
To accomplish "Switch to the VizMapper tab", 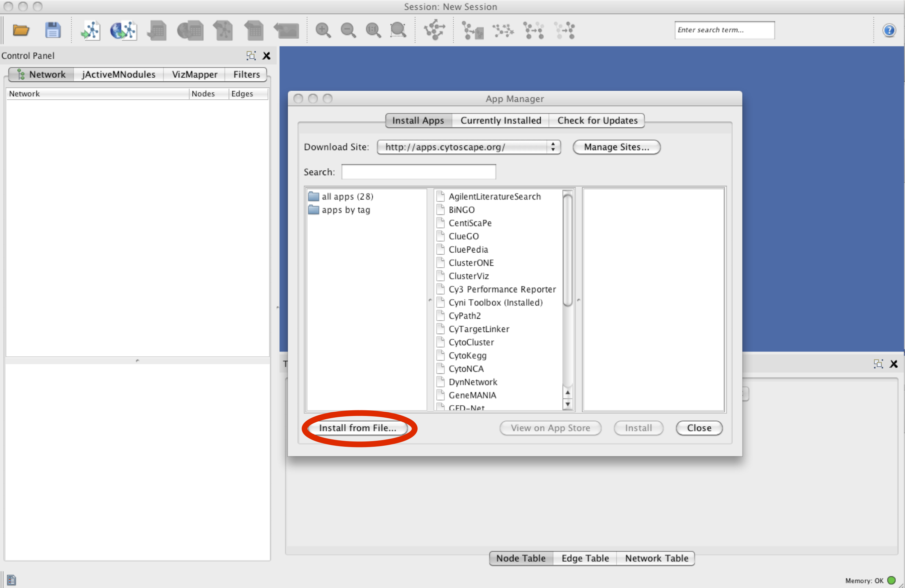I will point(194,74).
